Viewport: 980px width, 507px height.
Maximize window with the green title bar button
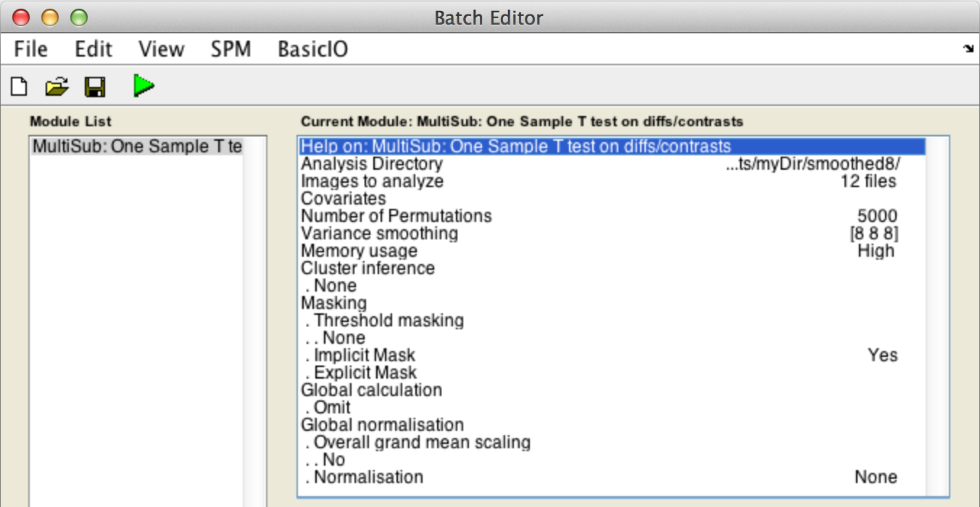click(78, 17)
